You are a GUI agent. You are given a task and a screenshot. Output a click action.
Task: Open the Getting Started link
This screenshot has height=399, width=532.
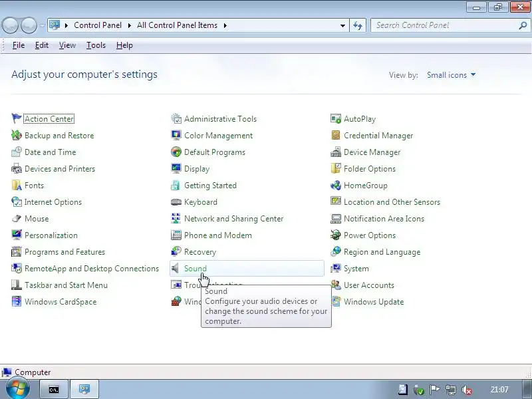click(210, 186)
